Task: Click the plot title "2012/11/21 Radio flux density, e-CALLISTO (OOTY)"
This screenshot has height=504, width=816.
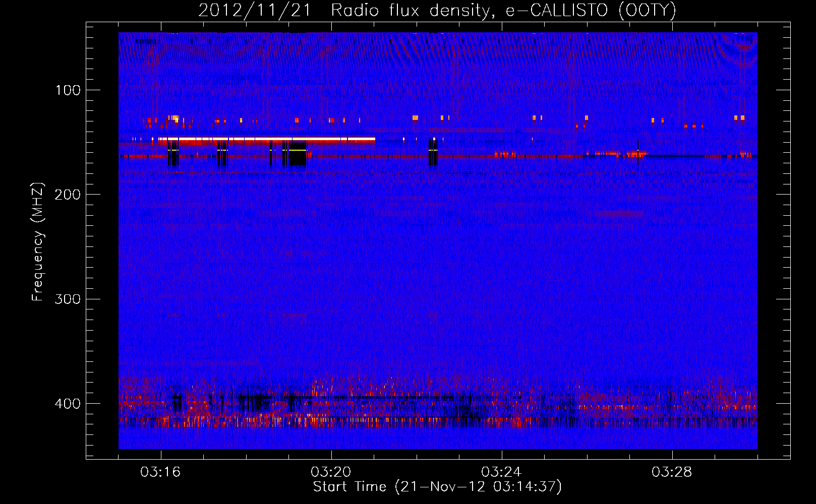Action: tap(437, 10)
